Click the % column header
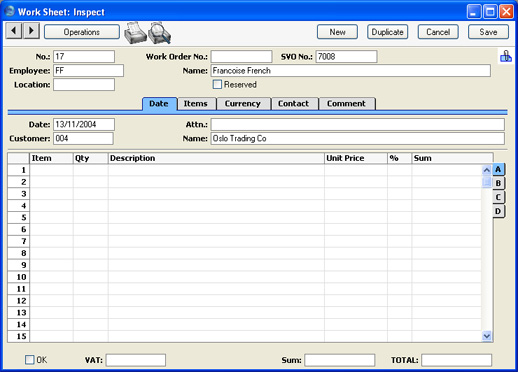The image size is (518, 372). point(400,158)
